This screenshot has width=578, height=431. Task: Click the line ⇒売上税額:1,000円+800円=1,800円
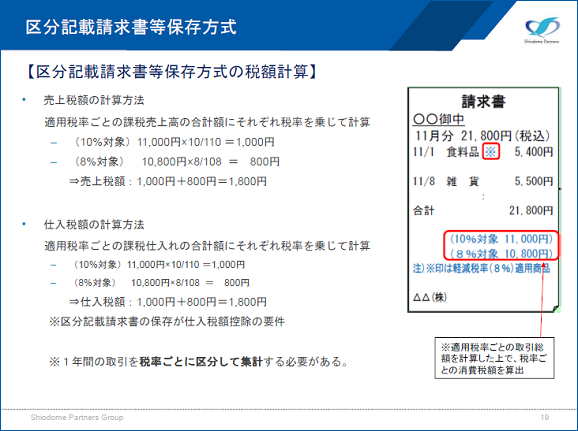point(168,181)
